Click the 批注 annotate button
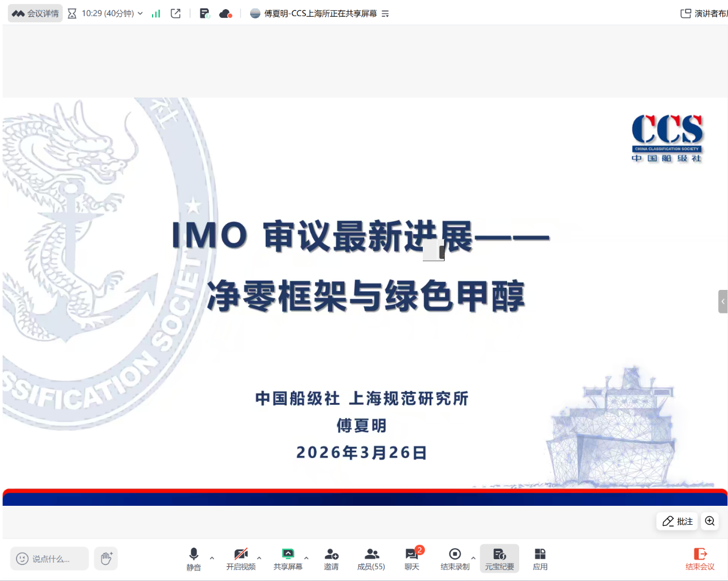The image size is (728, 581). click(x=678, y=521)
